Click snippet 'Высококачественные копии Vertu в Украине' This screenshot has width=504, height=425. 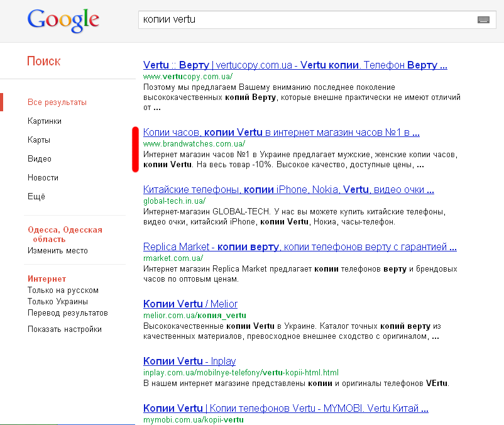[292, 331]
